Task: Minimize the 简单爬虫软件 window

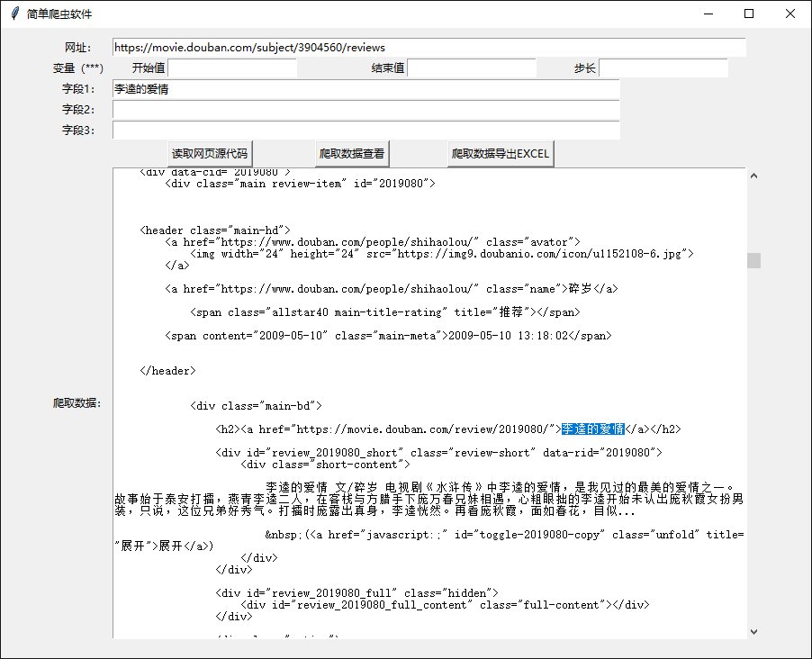Action: coord(708,14)
